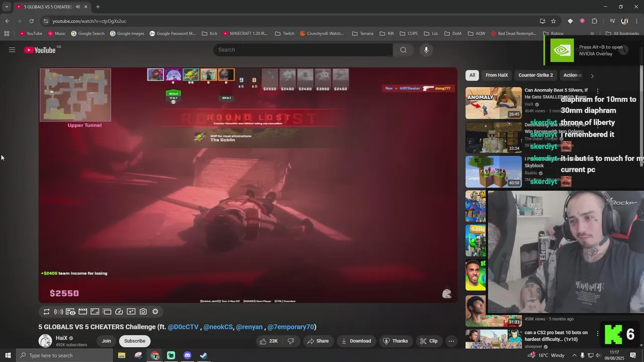Click the install app icon in address bar
This screenshot has width=644, height=362.
tap(542, 21)
